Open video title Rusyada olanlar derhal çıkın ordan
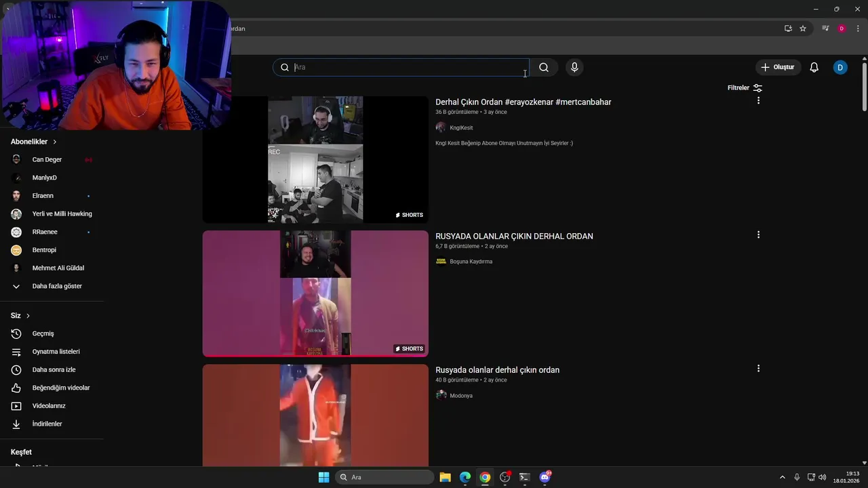 click(497, 370)
